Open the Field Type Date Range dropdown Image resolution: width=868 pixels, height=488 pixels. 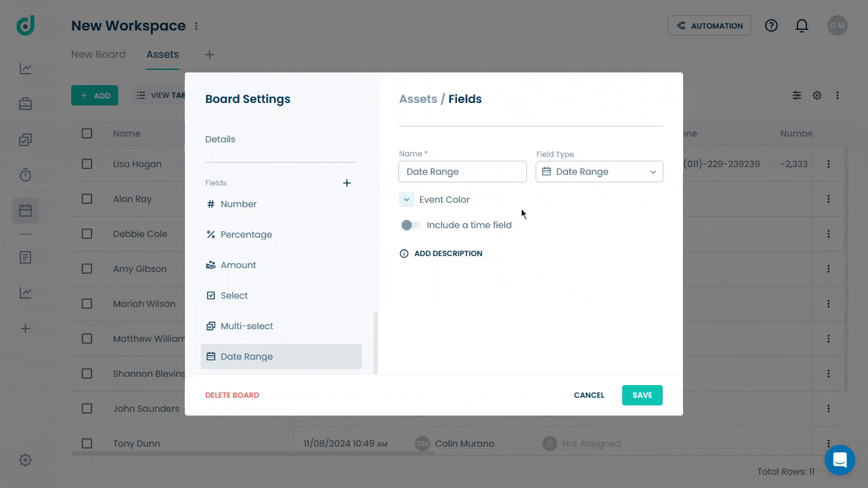pyautogui.click(x=599, y=172)
